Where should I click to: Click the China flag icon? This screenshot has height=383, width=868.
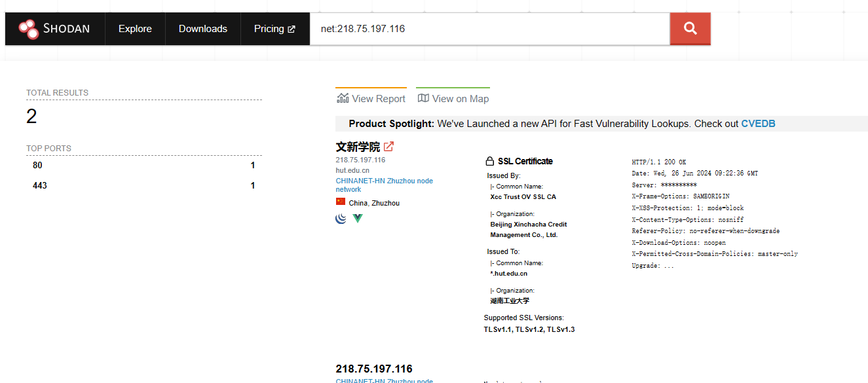(x=341, y=202)
